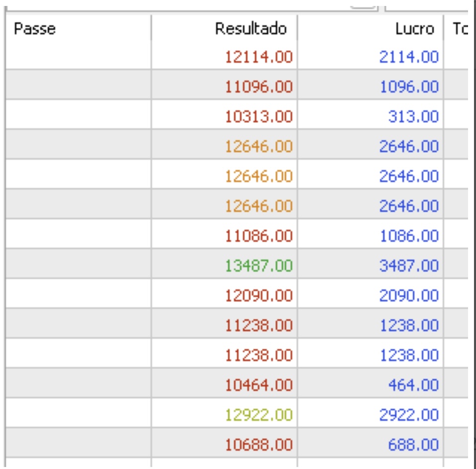Select the Resultado value 10688.00
476x469 pixels.
[259, 445]
